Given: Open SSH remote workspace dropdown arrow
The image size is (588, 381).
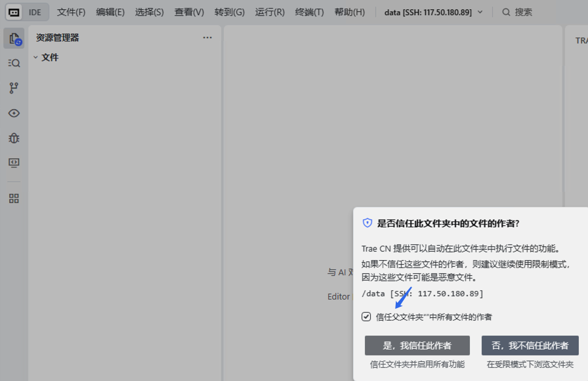Looking at the screenshot, I should point(480,12).
